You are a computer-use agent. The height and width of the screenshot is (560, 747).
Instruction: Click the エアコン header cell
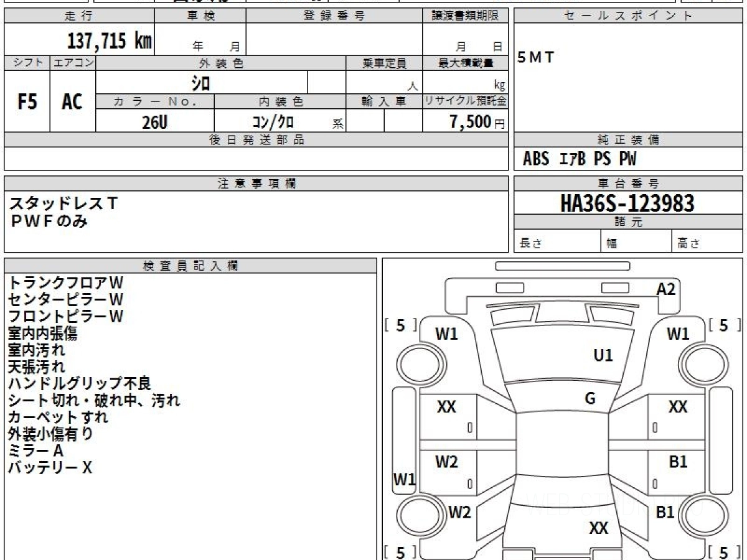[x=73, y=63]
